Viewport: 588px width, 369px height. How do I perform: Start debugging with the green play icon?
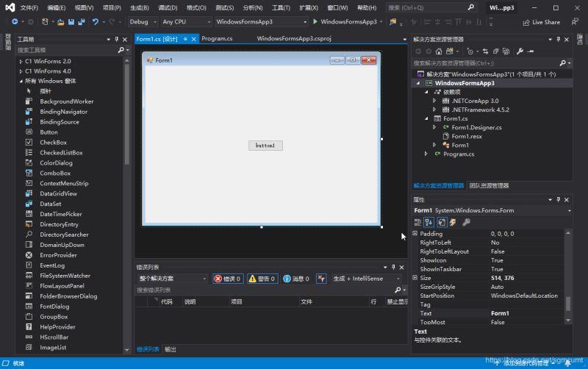[315, 22]
